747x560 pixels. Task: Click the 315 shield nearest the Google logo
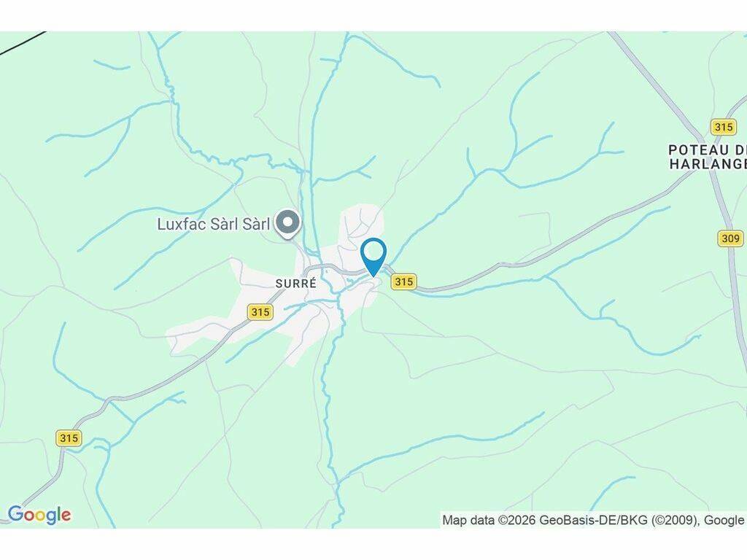point(69,437)
